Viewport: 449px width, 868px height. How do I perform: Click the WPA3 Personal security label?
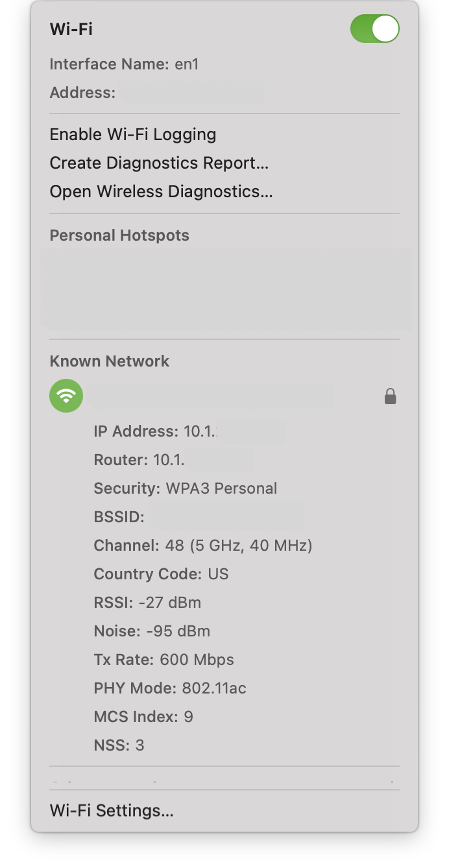[x=186, y=488]
